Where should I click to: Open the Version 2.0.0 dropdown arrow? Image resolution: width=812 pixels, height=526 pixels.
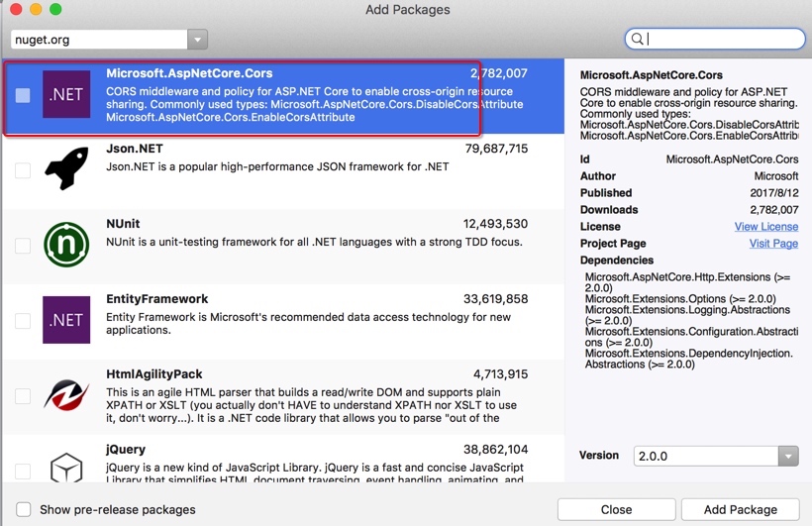(x=788, y=456)
